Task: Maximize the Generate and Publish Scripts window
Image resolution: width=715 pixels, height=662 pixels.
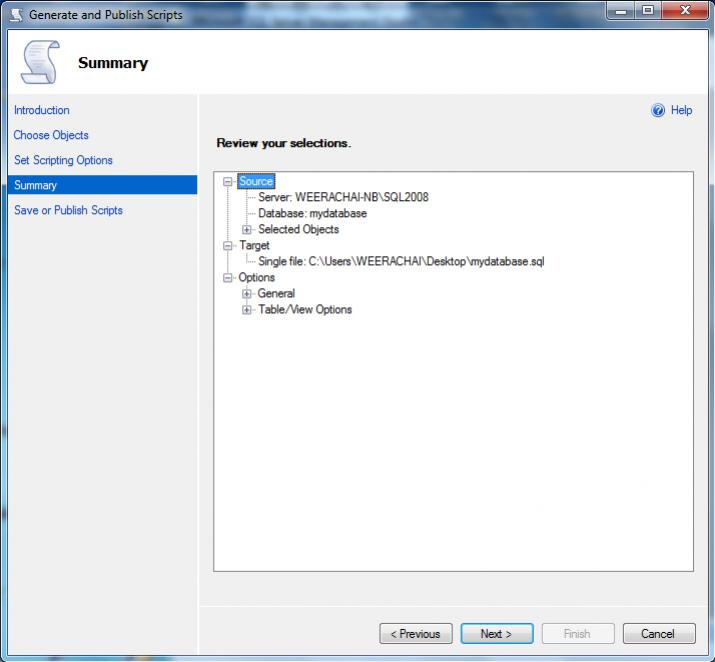Action: tap(648, 11)
